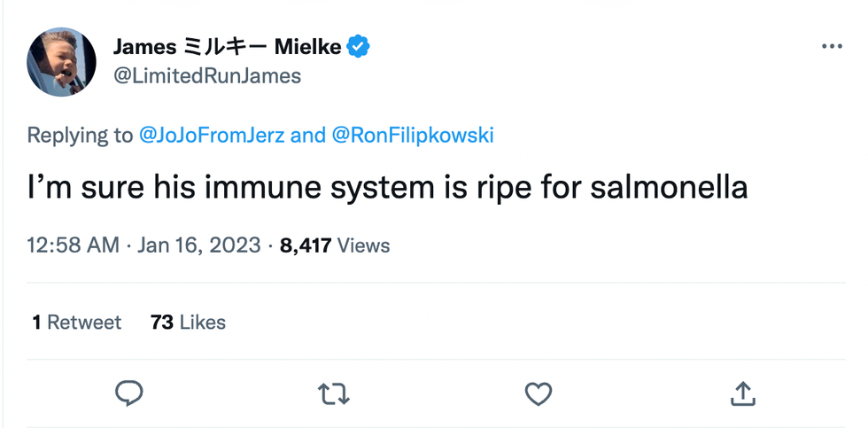This screenshot has height=428, width=868.
Task: View the 8,417 Views analytics
Action: 335,245
